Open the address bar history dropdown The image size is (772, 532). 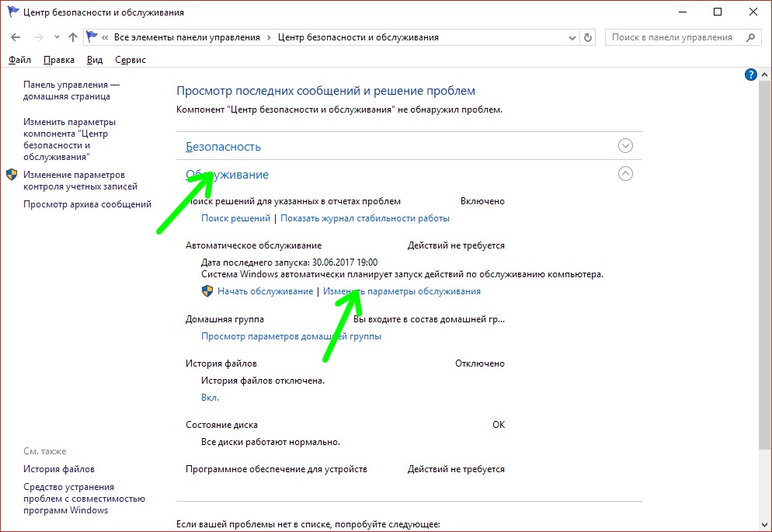(x=572, y=37)
